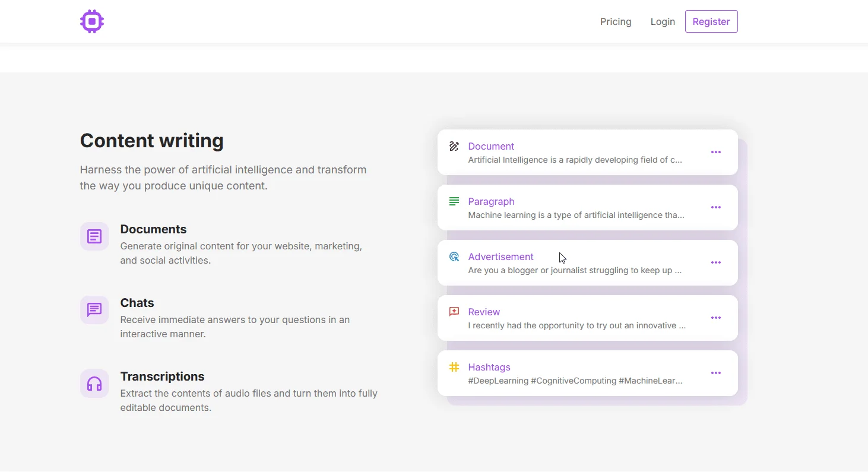
Task: Open the Paragraph card three-dot menu
Action: [x=716, y=207]
